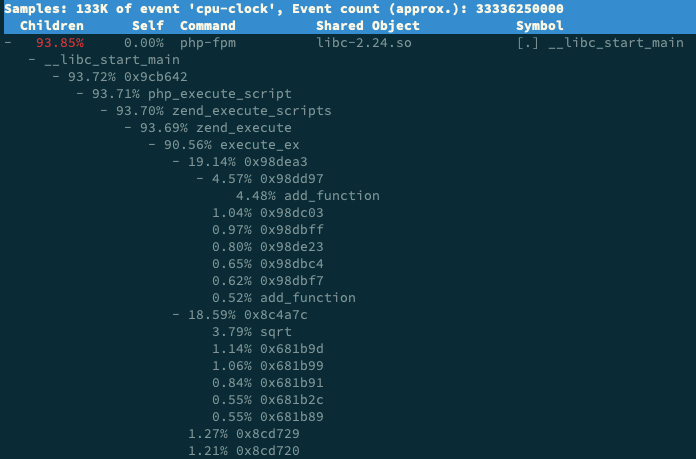This screenshot has height=459, width=696.
Task: Collapse the 93.69% zend_execute node
Action: [129, 128]
